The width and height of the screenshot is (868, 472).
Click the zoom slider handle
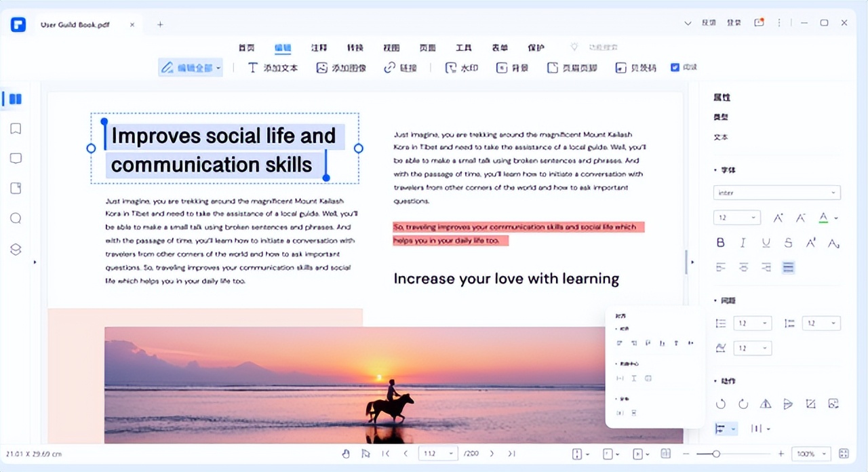pos(715,454)
